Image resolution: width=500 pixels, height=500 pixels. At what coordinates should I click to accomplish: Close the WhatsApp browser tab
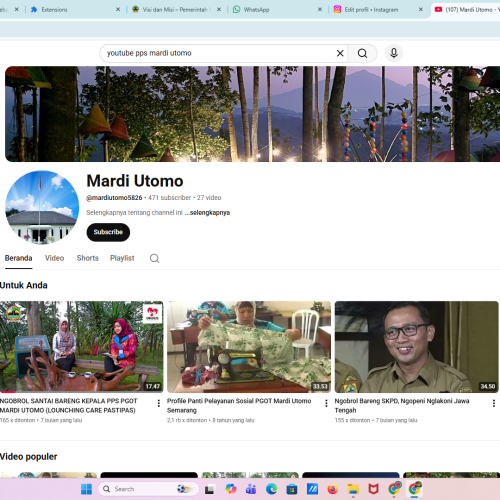pos(320,10)
